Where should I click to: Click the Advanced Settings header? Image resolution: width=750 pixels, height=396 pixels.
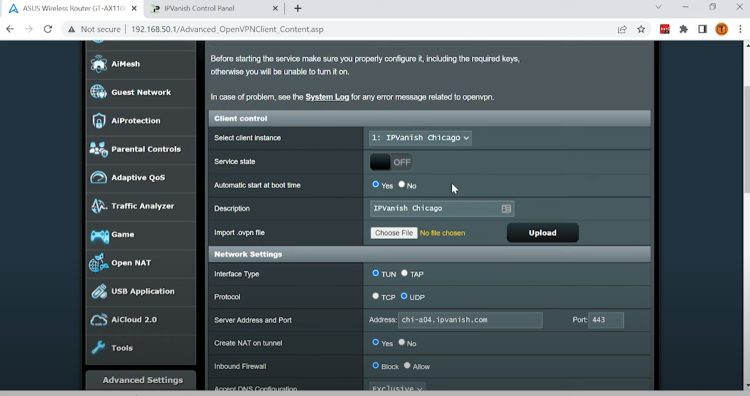pos(141,380)
